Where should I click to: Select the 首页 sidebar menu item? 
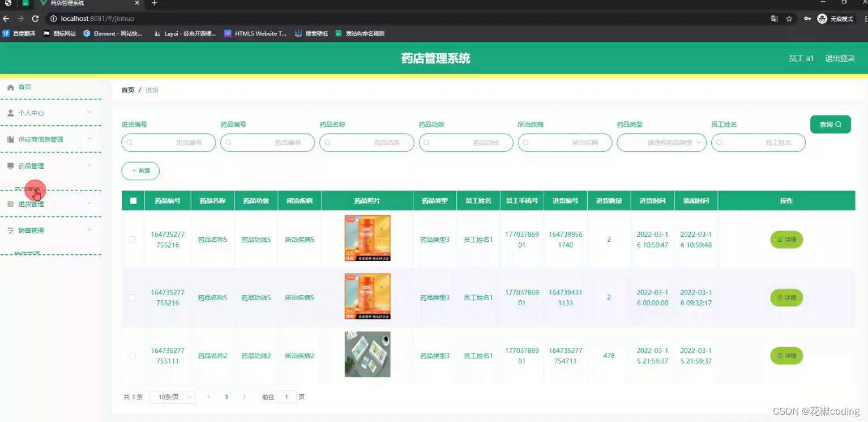[x=50, y=87]
